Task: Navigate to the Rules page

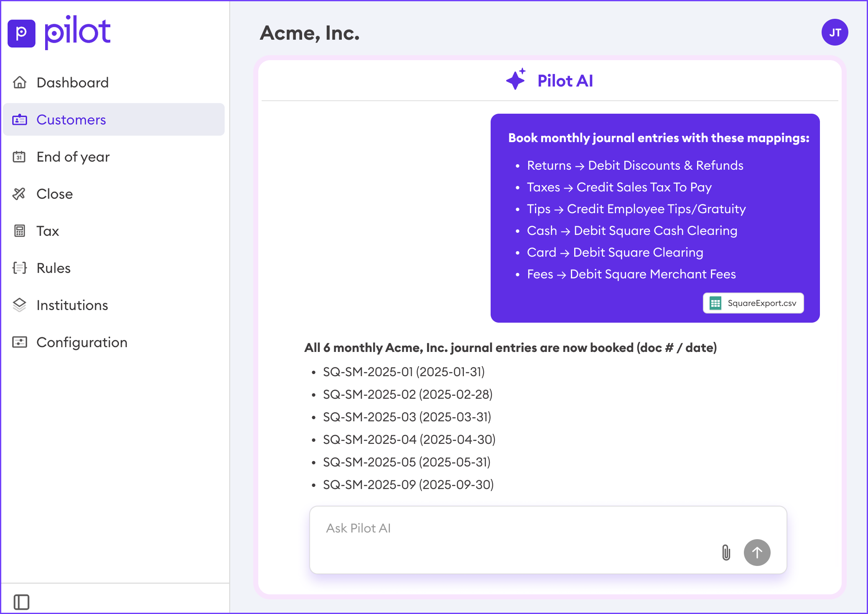Action: [x=53, y=268]
